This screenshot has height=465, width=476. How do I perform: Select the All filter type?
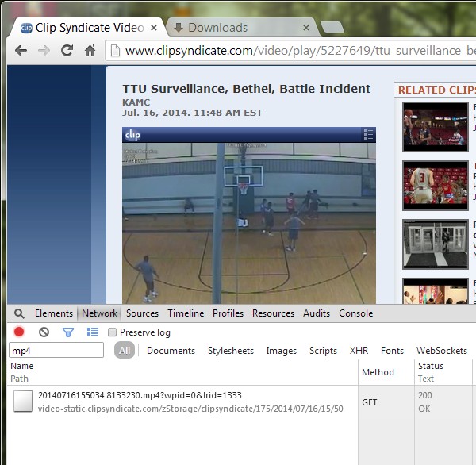[125, 351]
